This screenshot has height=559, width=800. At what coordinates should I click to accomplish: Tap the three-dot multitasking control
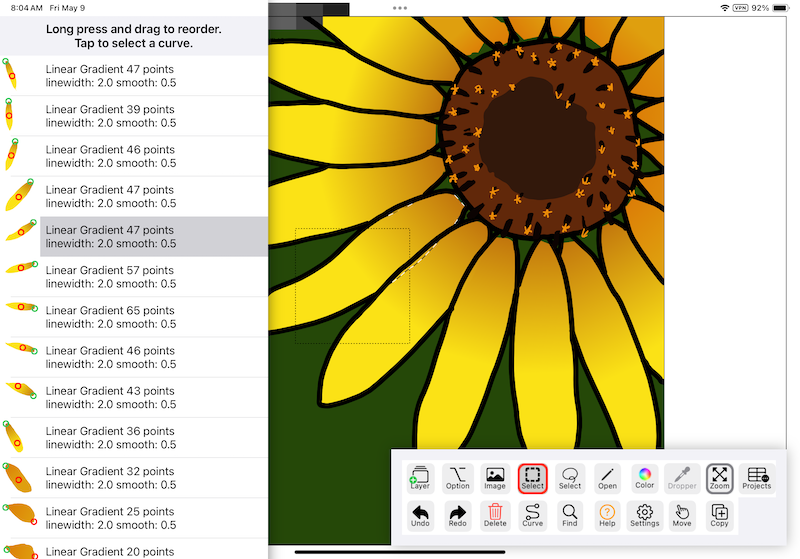[400, 8]
